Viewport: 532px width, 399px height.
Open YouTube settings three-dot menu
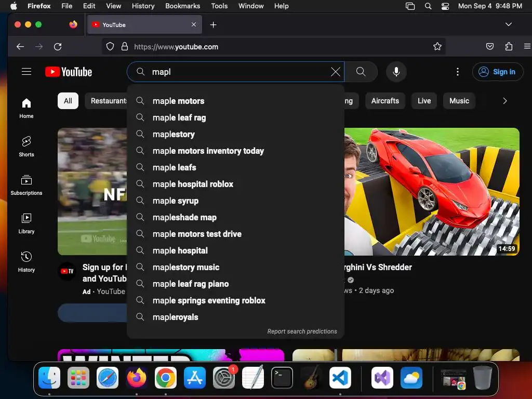[457, 72]
